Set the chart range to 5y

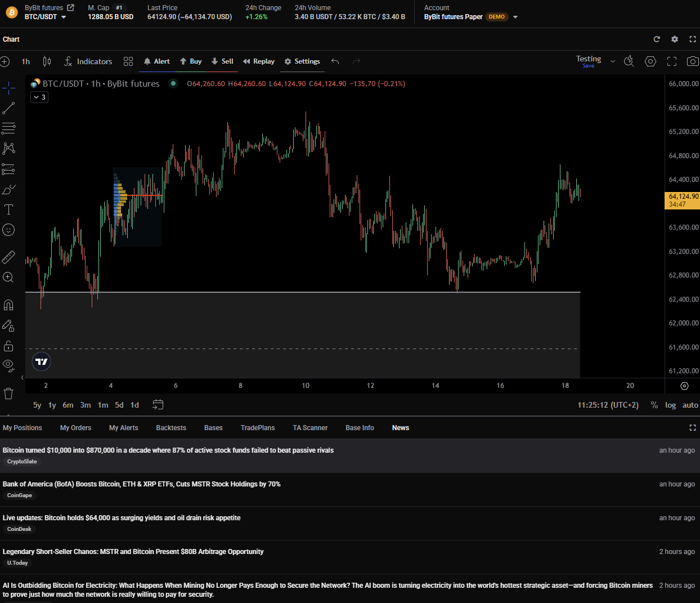(x=37, y=405)
